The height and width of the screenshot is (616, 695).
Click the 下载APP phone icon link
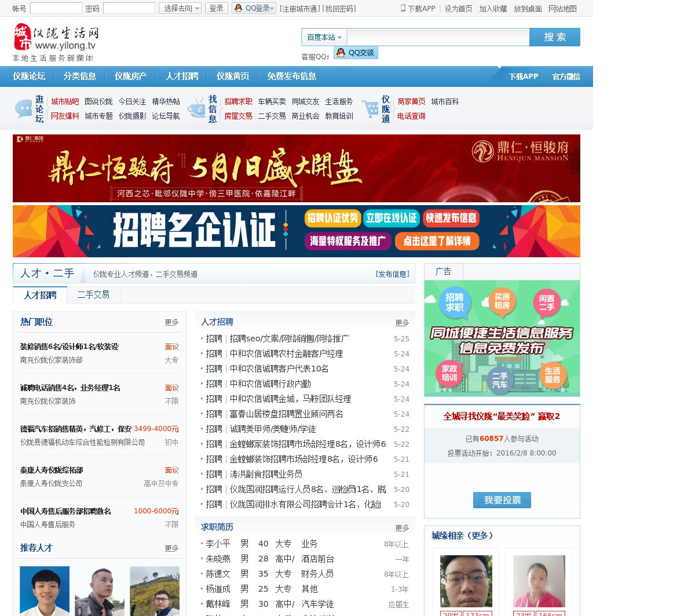[418, 9]
